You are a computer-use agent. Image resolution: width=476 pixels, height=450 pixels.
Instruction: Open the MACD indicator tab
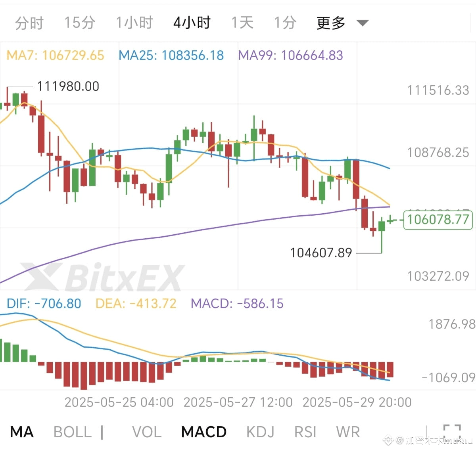203,432
